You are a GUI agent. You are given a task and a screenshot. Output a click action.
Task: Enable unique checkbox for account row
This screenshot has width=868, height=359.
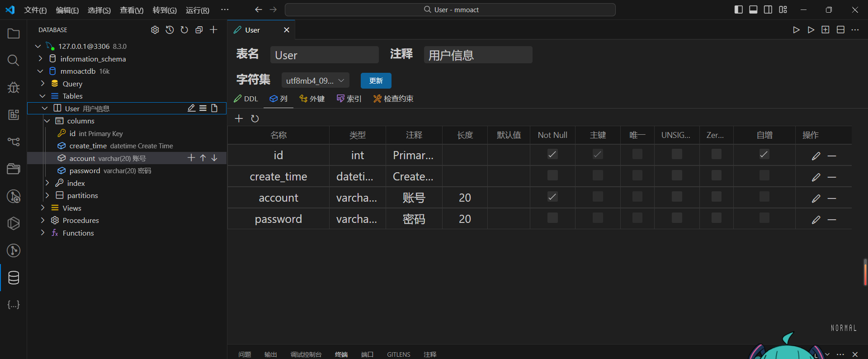click(637, 197)
